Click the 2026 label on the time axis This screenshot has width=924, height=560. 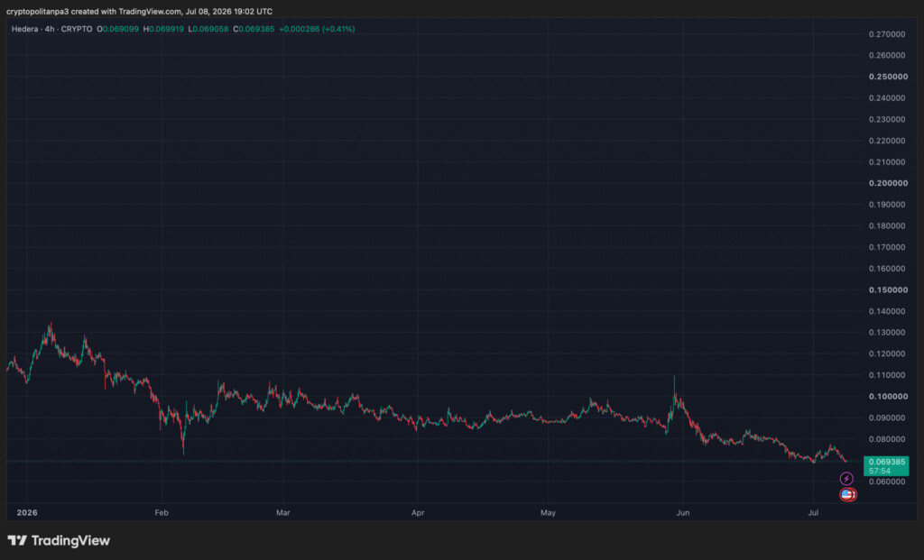click(x=27, y=513)
